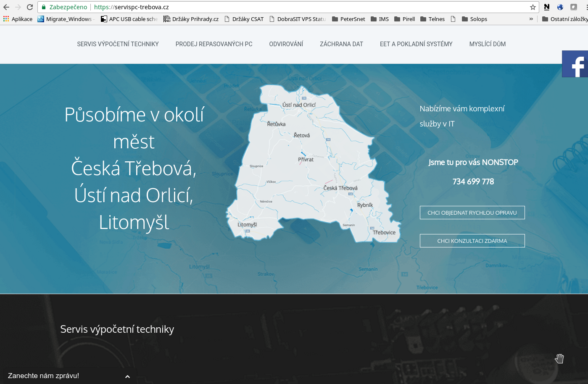Click the browser forward arrow

click(x=18, y=7)
